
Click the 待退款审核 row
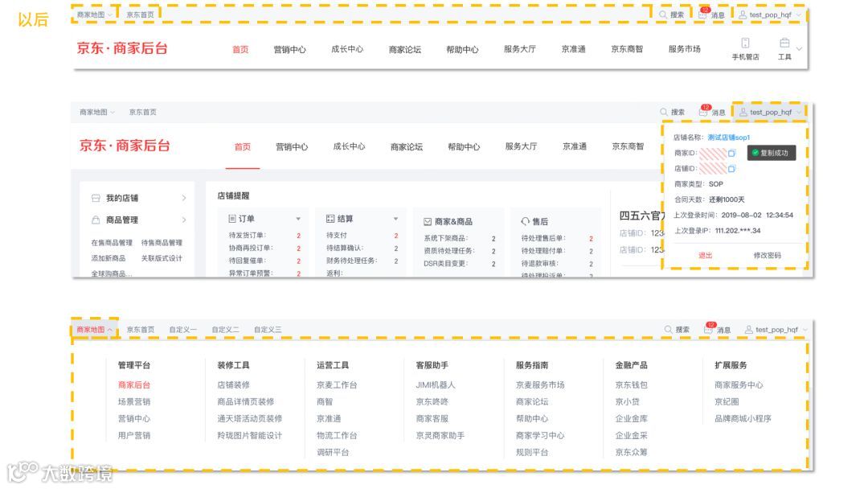pos(557,264)
